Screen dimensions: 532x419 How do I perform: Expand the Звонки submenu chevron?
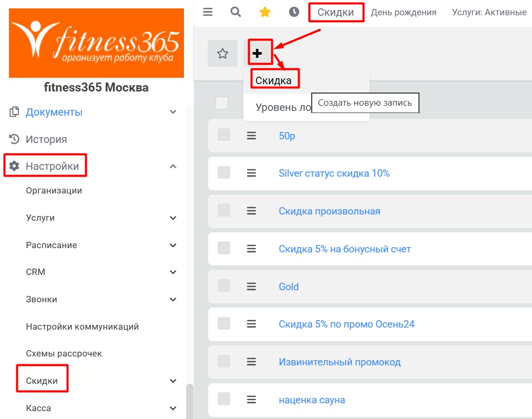click(x=173, y=299)
